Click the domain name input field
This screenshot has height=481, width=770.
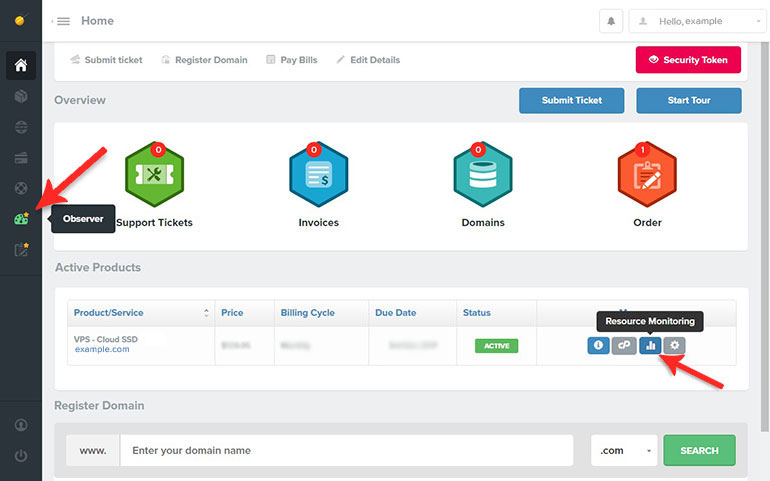(x=347, y=450)
